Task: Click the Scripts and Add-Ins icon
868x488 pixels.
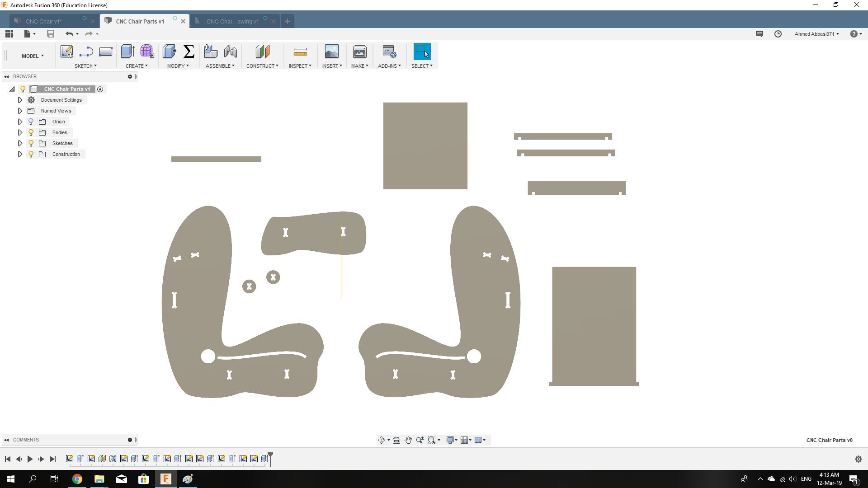Action: [389, 52]
